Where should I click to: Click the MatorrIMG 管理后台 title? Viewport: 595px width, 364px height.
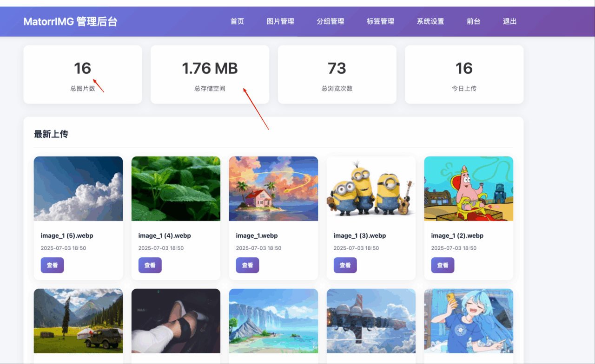coord(71,21)
